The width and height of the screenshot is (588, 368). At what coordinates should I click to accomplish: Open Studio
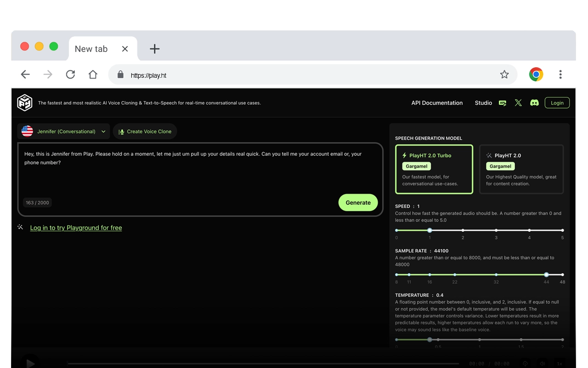coord(483,103)
